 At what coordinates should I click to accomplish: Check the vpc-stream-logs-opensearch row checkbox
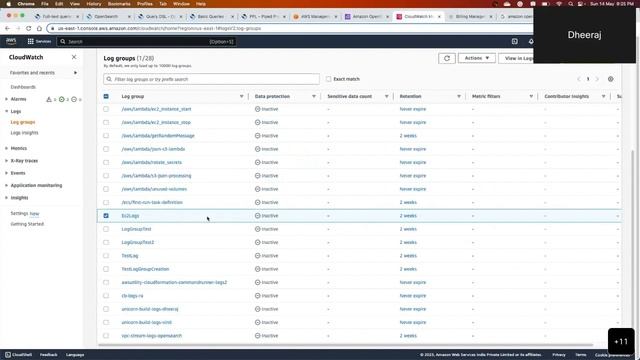tap(106, 336)
